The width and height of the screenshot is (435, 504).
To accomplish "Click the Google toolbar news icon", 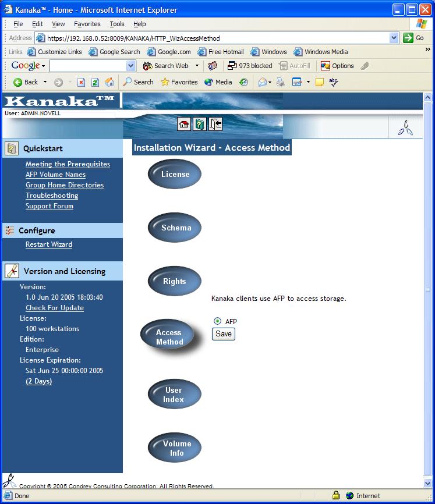I will [x=212, y=66].
